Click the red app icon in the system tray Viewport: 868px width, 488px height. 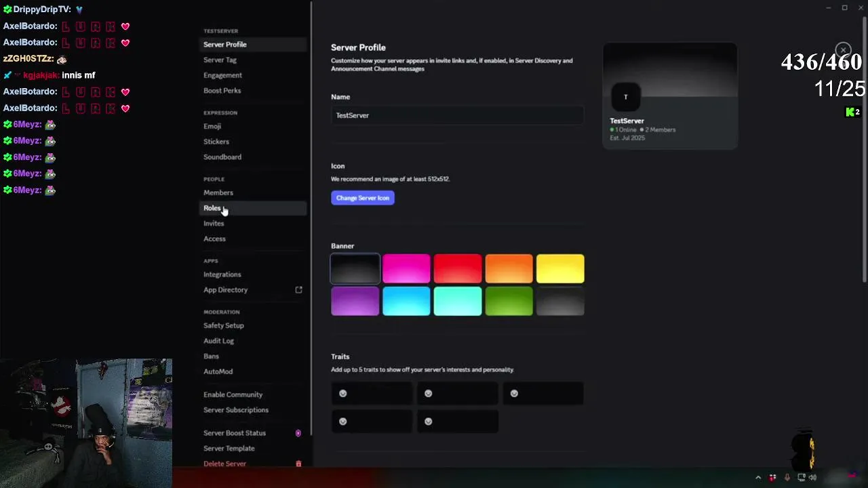tap(772, 477)
